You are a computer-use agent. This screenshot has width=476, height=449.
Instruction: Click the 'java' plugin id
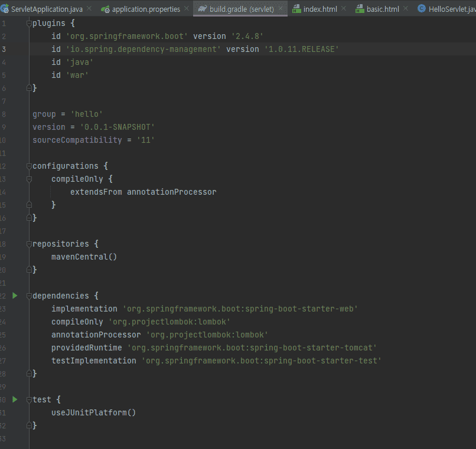pyautogui.click(x=80, y=62)
